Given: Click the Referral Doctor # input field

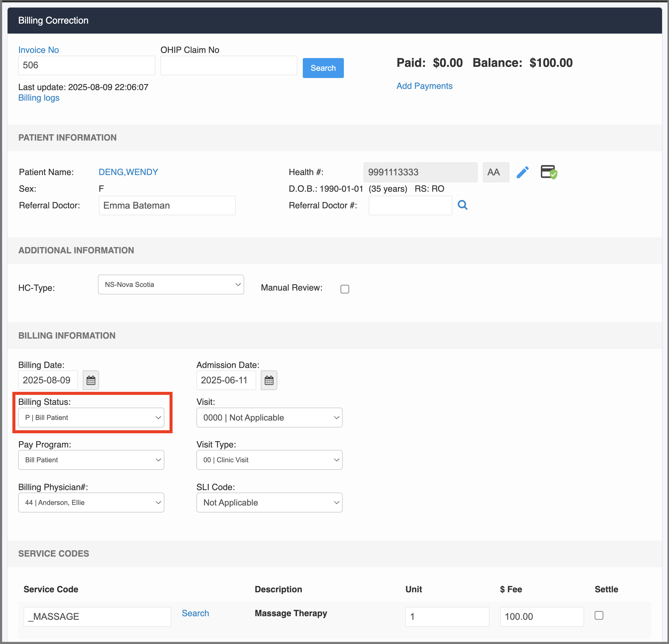Looking at the screenshot, I should 410,205.
